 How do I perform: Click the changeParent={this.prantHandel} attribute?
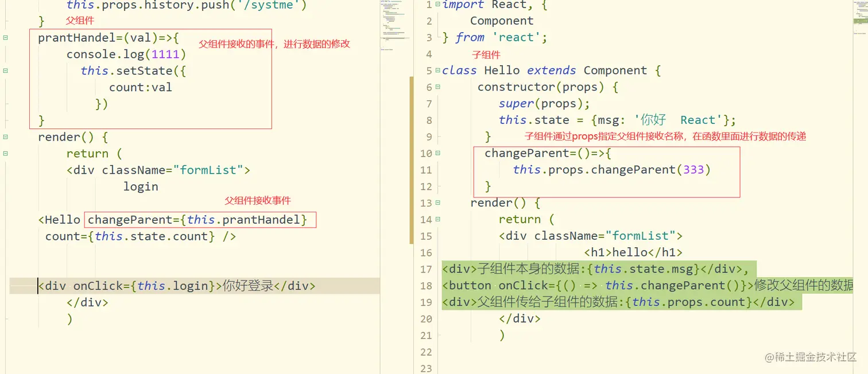197,220
